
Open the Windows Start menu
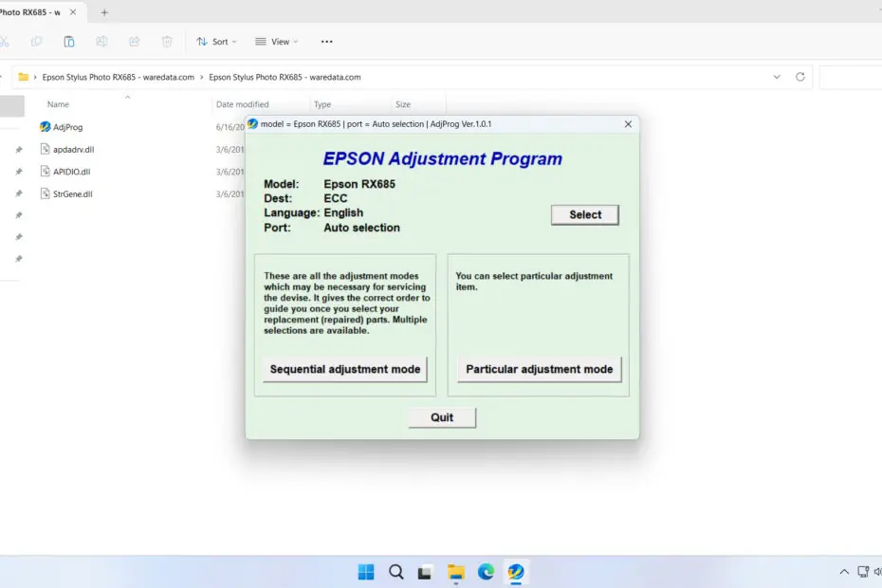pos(366,572)
